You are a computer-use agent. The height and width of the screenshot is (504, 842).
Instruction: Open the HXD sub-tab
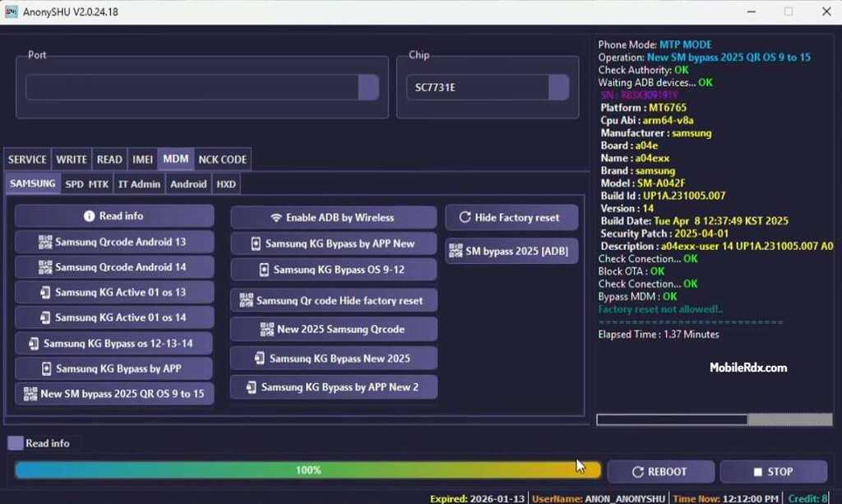point(226,184)
